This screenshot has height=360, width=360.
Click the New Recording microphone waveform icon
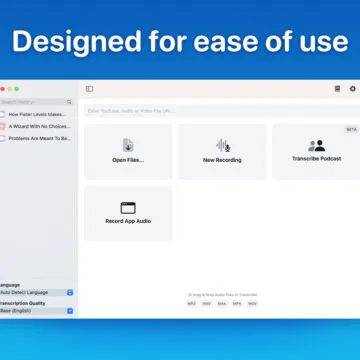coord(223,145)
